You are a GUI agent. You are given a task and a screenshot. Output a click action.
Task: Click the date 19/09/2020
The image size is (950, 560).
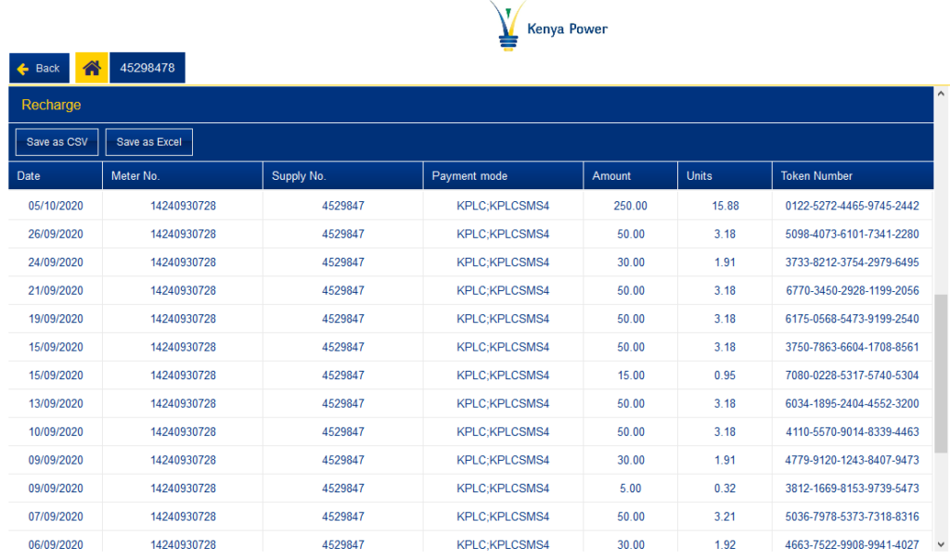coord(56,319)
